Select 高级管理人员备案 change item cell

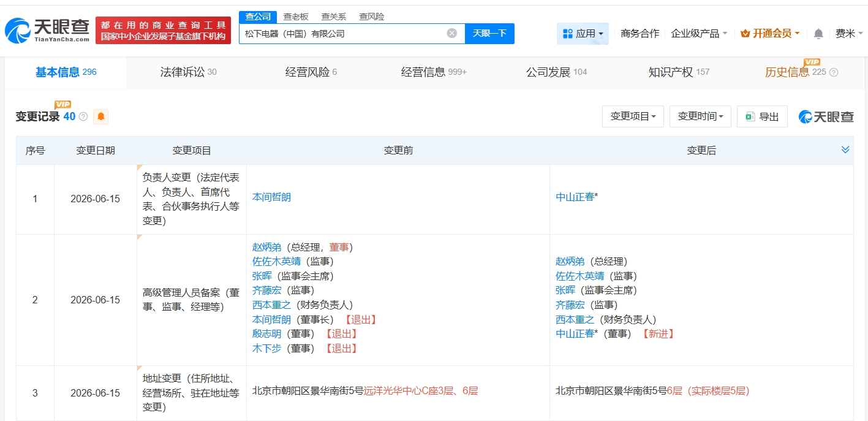(x=192, y=300)
